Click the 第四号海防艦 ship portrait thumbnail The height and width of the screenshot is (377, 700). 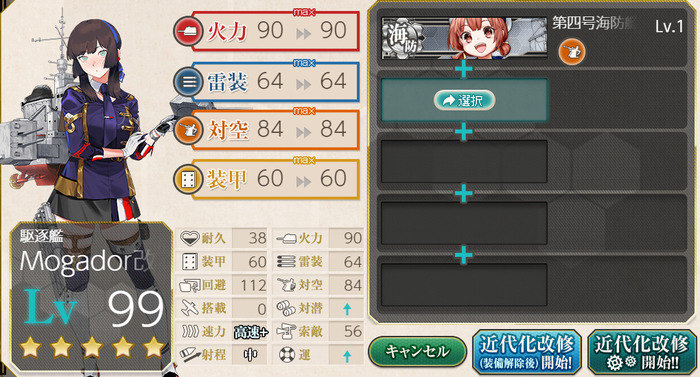(x=464, y=38)
